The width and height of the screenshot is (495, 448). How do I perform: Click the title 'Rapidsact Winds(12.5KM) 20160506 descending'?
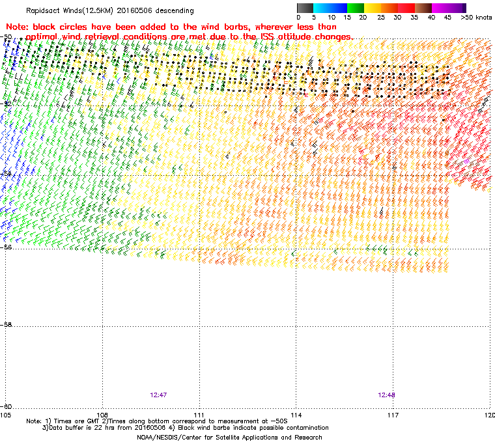pos(110,10)
